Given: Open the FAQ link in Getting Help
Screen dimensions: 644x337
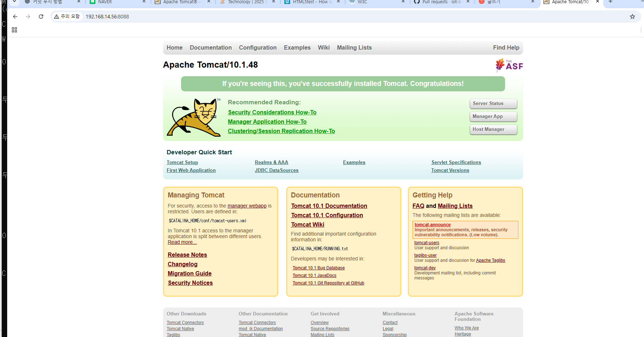Looking at the screenshot, I should point(418,206).
